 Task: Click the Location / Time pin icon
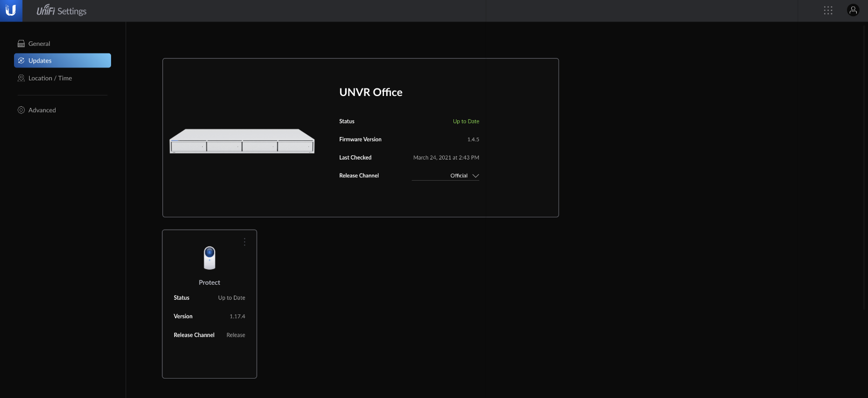(21, 78)
